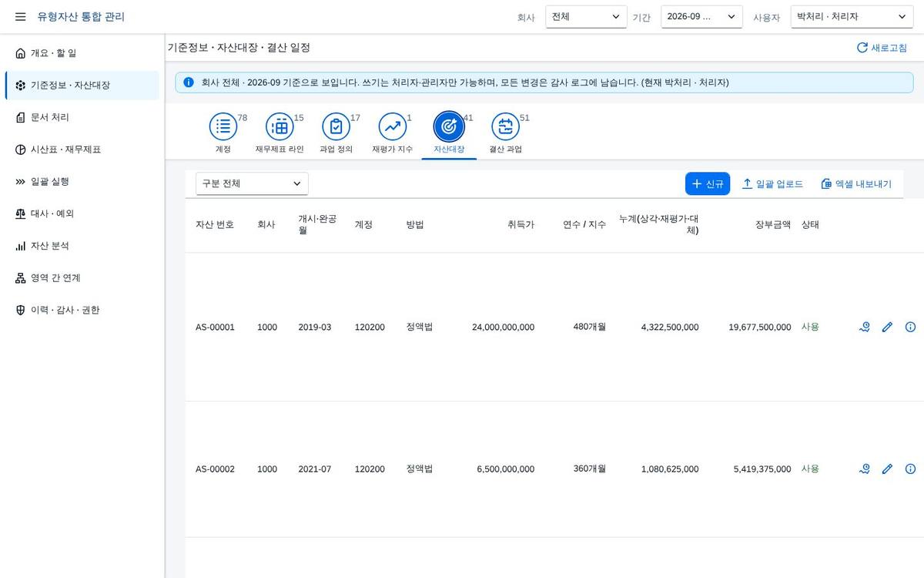This screenshot has width=924, height=578.
Task: Click the 장부금액 column header
Action: click(x=773, y=225)
